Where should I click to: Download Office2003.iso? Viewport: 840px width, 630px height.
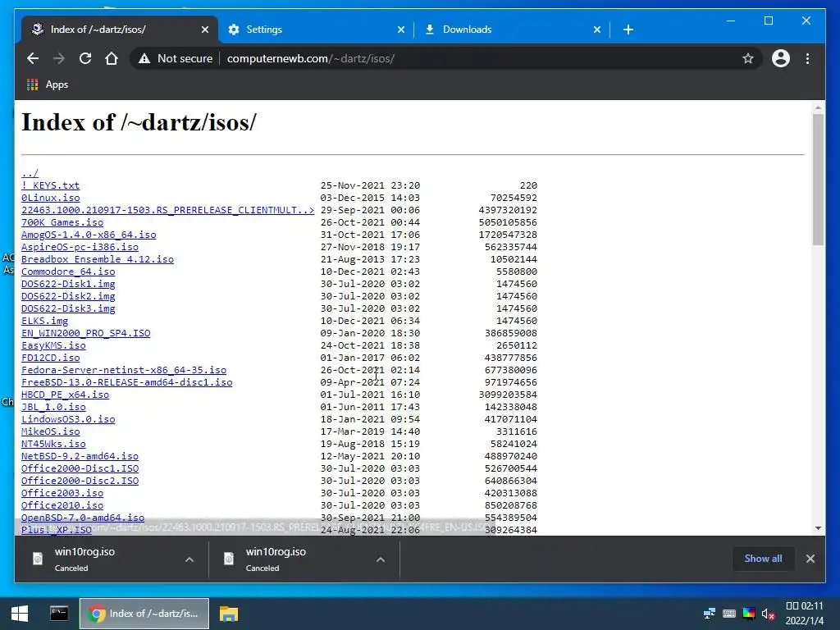pos(62,493)
